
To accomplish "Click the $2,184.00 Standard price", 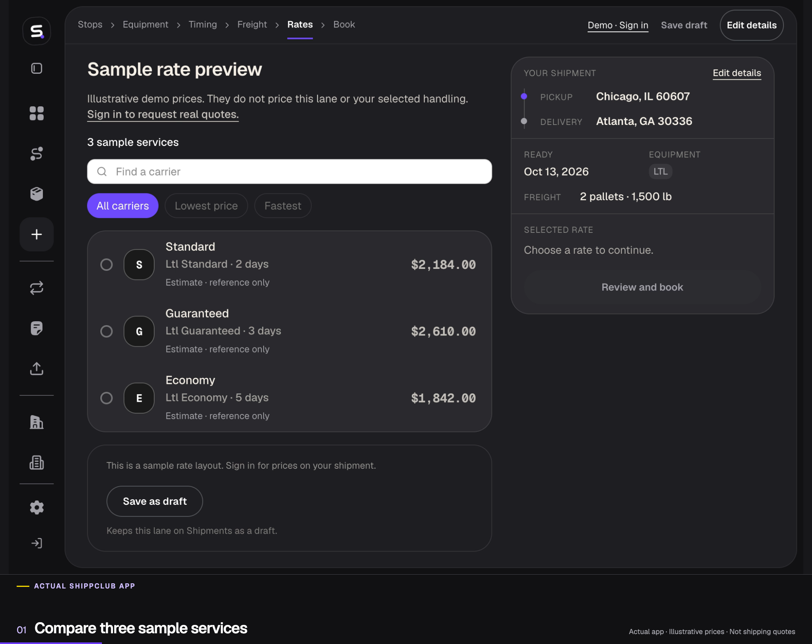I will click(x=443, y=264).
